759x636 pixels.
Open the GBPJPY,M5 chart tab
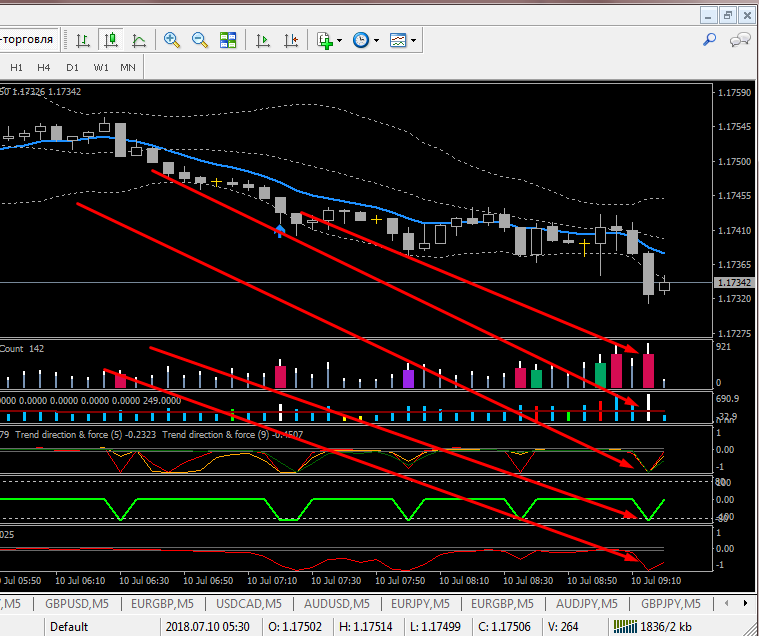coord(671,604)
